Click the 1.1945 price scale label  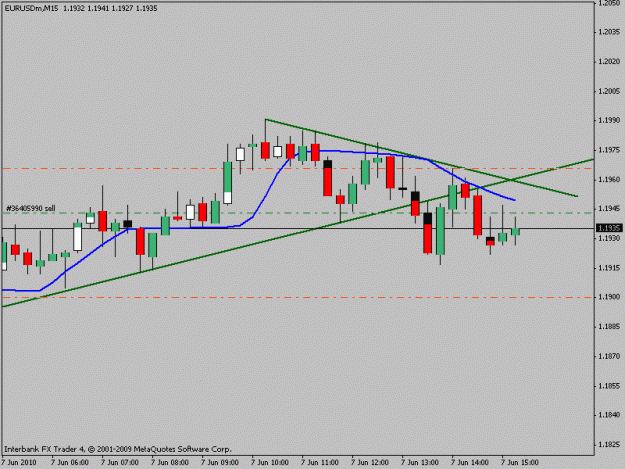(609, 208)
